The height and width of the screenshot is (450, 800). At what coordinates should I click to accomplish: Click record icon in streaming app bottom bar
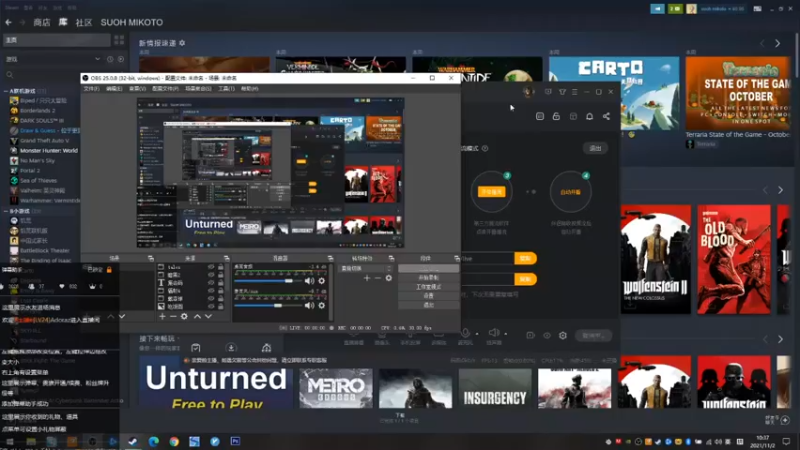(x=531, y=335)
